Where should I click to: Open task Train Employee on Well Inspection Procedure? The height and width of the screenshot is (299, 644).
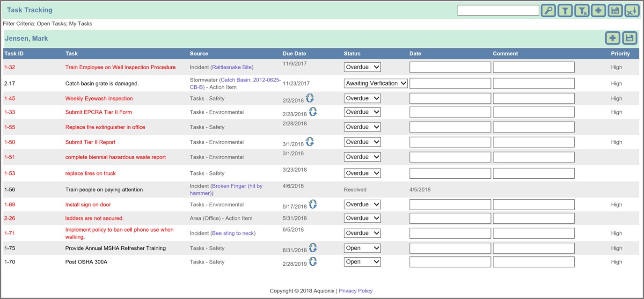click(x=120, y=67)
